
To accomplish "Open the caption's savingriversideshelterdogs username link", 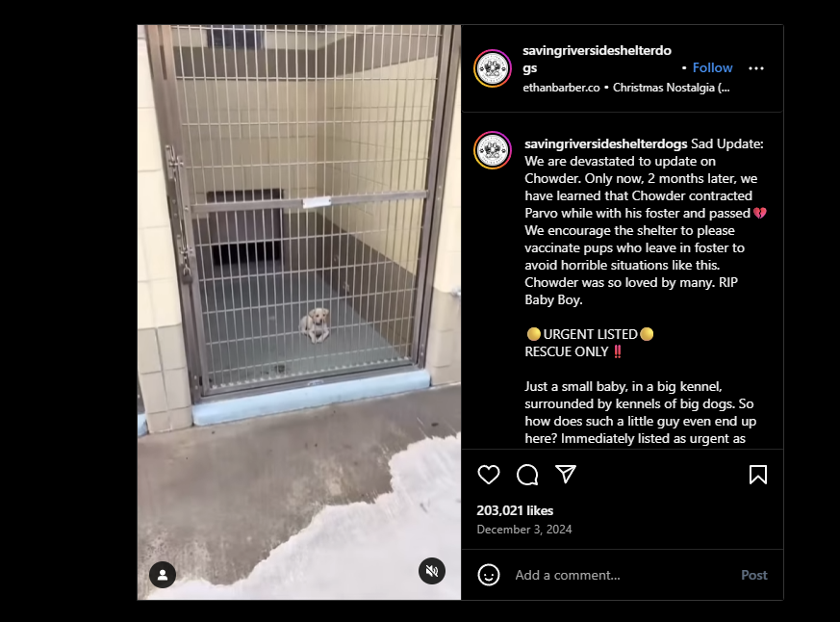I will 606,143.
